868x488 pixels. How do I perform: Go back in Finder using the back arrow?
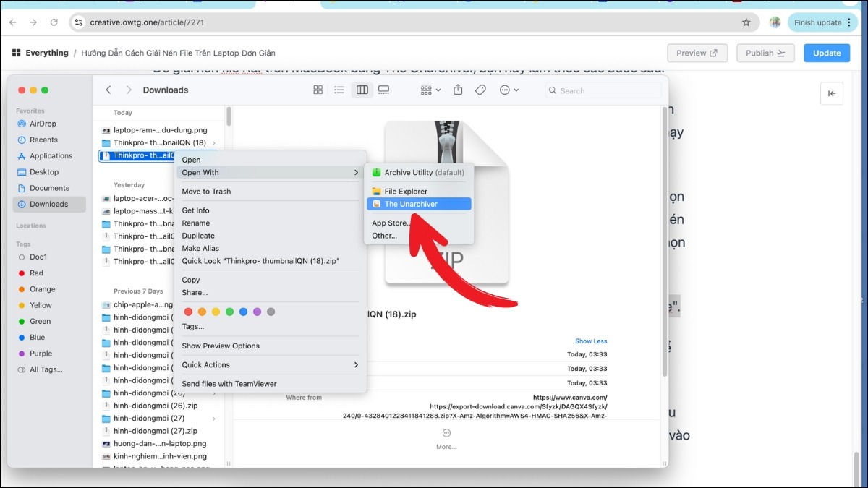(109, 90)
